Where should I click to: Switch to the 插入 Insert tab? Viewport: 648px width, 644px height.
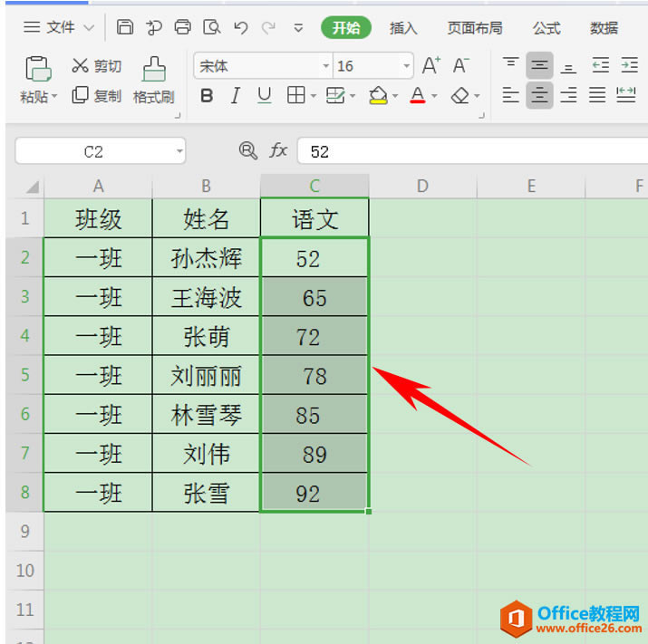(403, 28)
